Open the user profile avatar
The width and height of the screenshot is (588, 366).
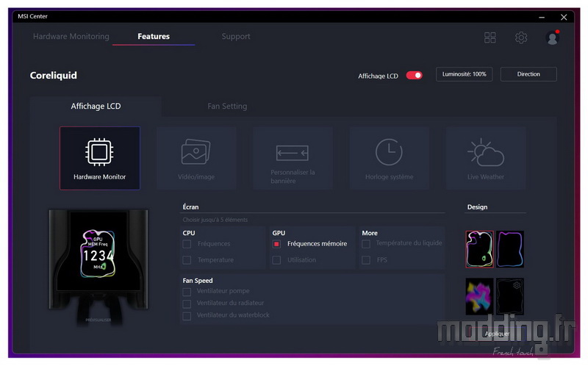552,37
